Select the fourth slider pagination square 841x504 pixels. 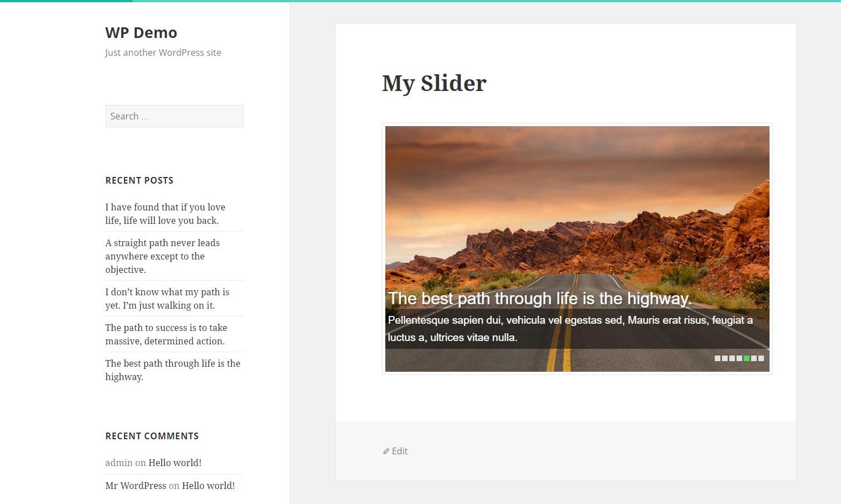pos(739,358)
